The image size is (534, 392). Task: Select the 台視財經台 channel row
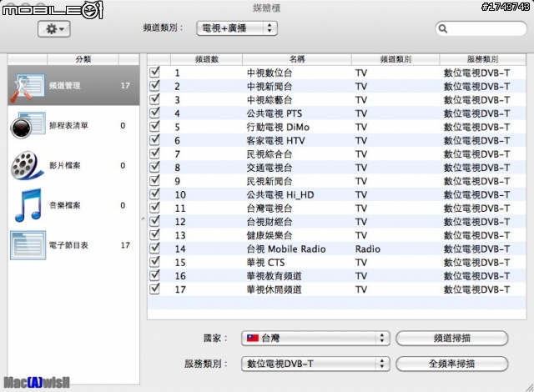pos(337,222)
